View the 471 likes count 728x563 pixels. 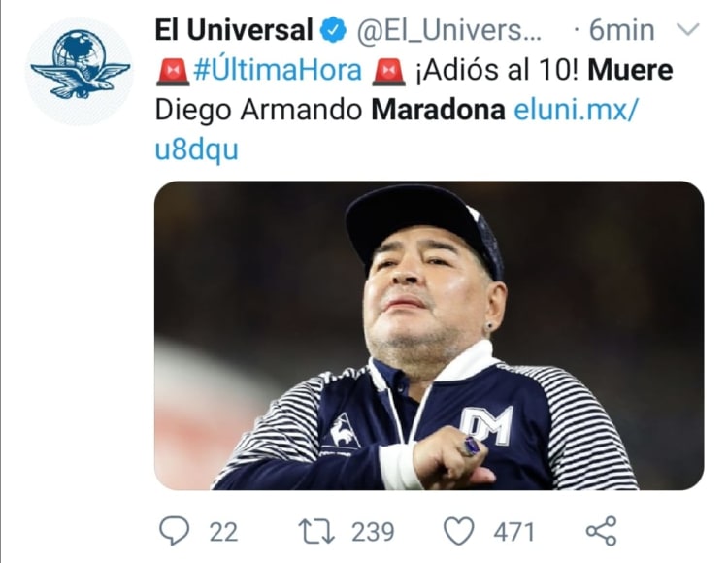[x=513, y=532]
